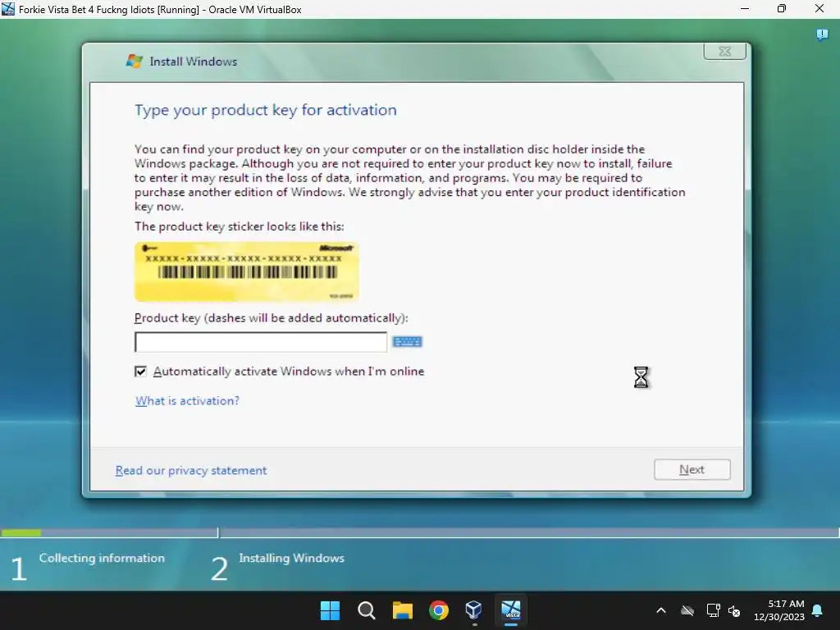Open the on-screen keyboard icon

407,342
